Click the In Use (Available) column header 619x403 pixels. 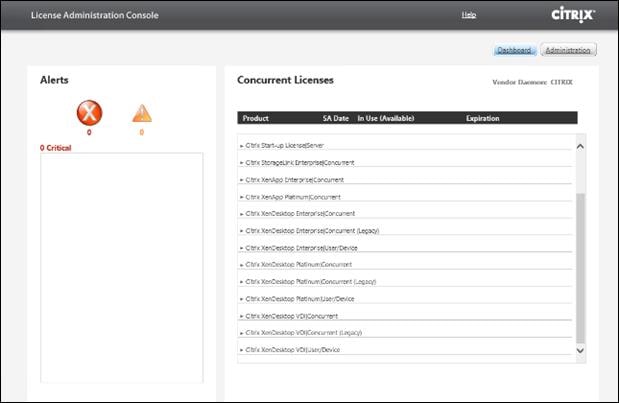tap(386, 118)
